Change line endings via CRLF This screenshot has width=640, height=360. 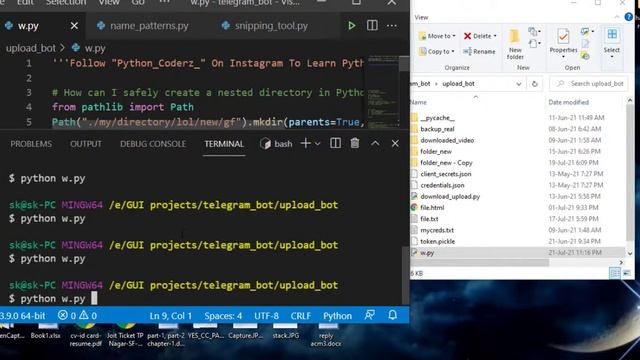(301, 316)
